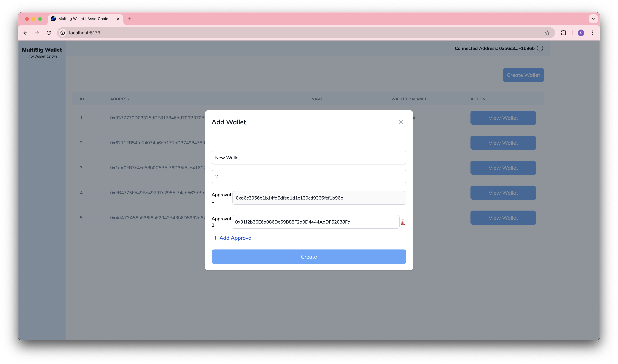The width and height of the screenshot is (618, 364).
Task: Click the required approvals number field
Action: tap(309, 176)
